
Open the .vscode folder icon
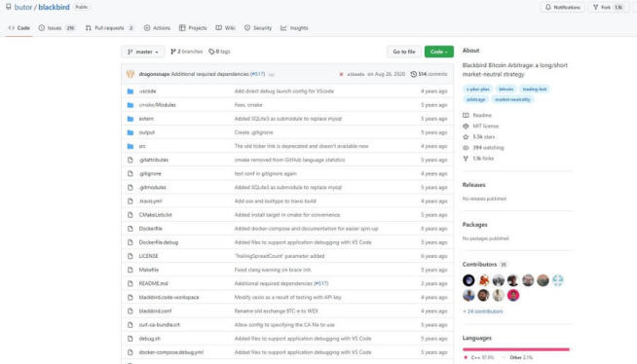(131, 91)
